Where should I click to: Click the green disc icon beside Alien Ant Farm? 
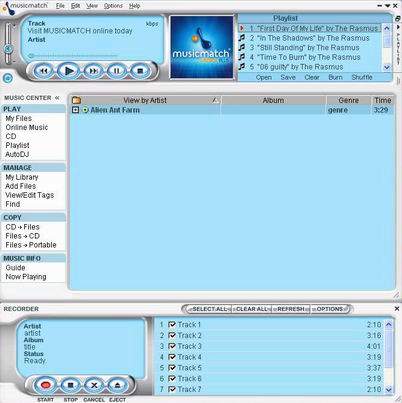pyautogui.click(x=85, y=110)
